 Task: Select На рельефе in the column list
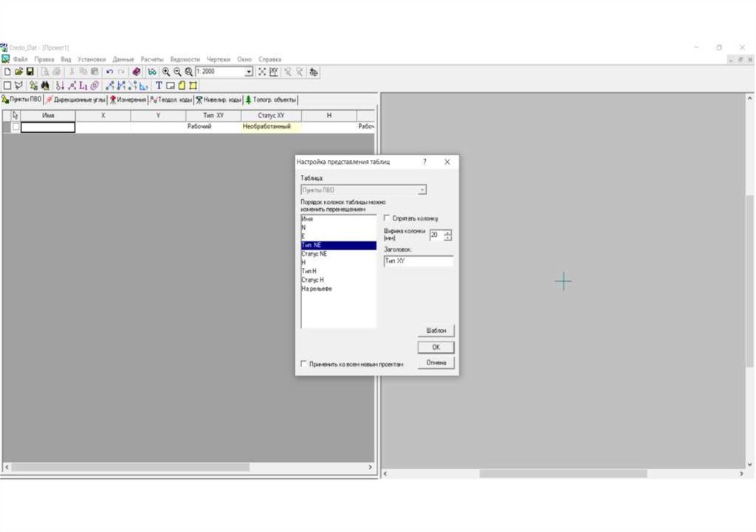(338, 289)
